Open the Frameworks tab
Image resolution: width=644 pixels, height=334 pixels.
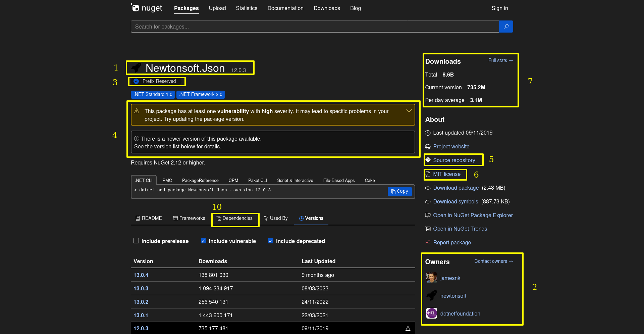coord(189,218)
